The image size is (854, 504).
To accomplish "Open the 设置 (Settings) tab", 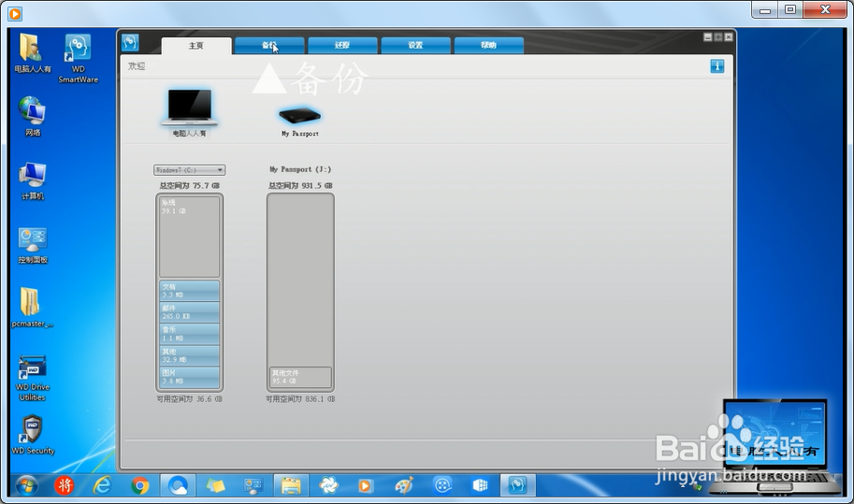I will coord(415,45).
